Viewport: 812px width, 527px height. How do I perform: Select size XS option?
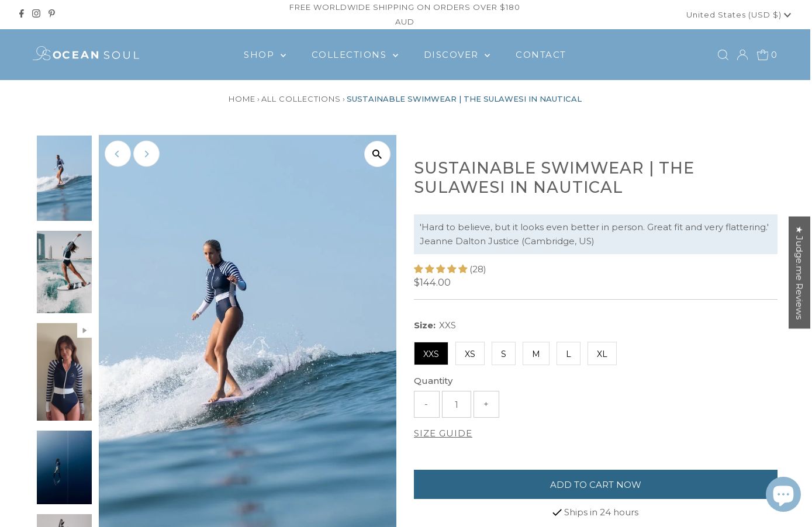469,354
